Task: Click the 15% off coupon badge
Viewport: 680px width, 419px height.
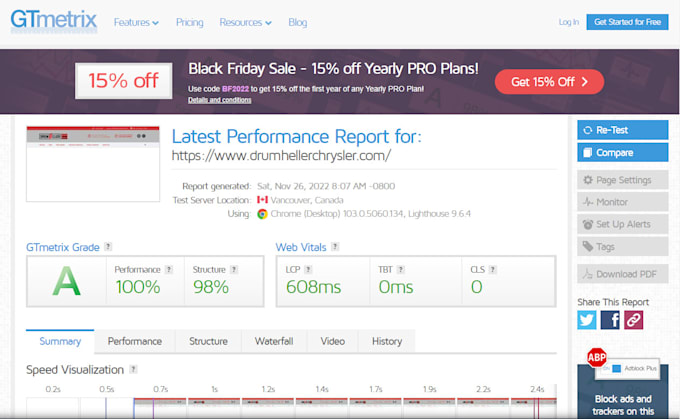Action: pyautogui.click(x=124, y=81)
